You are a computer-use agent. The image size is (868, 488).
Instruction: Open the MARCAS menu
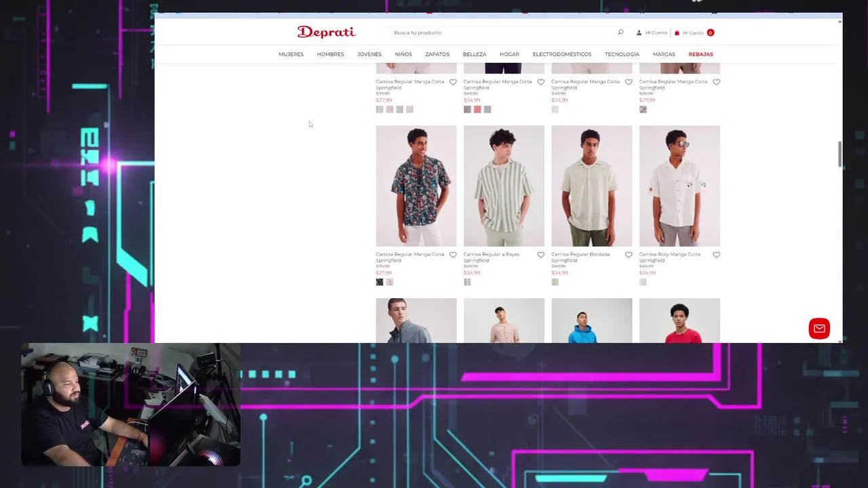click(664, 54)
